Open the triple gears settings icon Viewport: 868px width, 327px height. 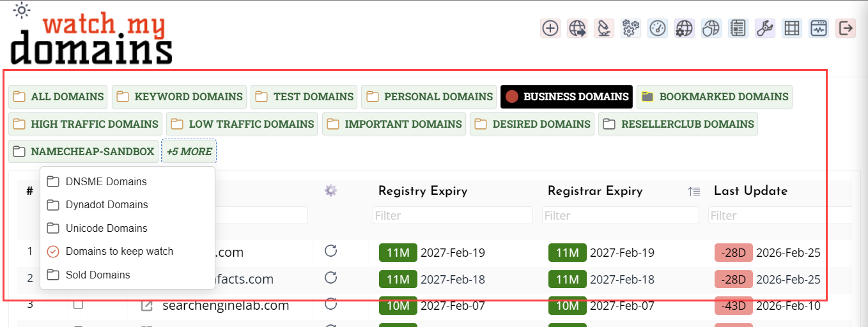(631, 28)
